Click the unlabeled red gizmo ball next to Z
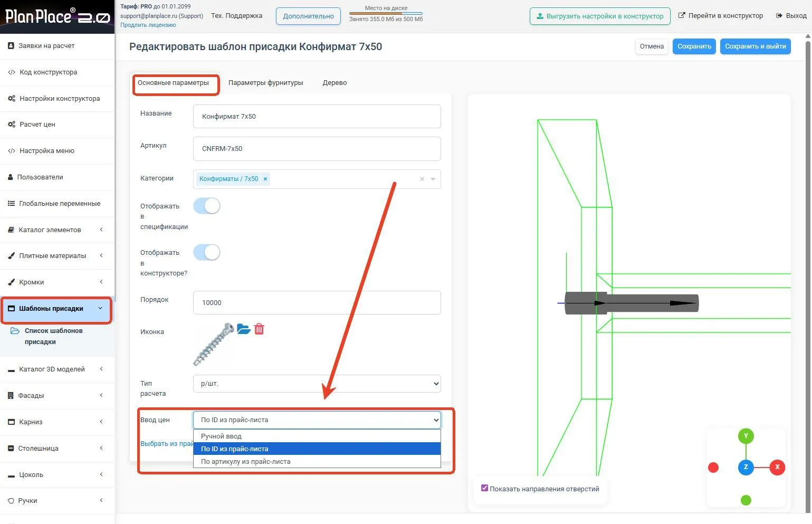Viewport: 812px width, 524px height. 713,467
